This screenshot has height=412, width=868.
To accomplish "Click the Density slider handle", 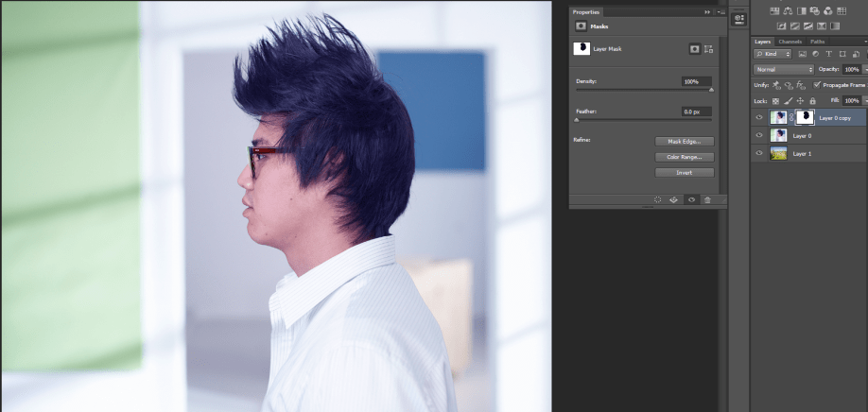I will point(711,90).
